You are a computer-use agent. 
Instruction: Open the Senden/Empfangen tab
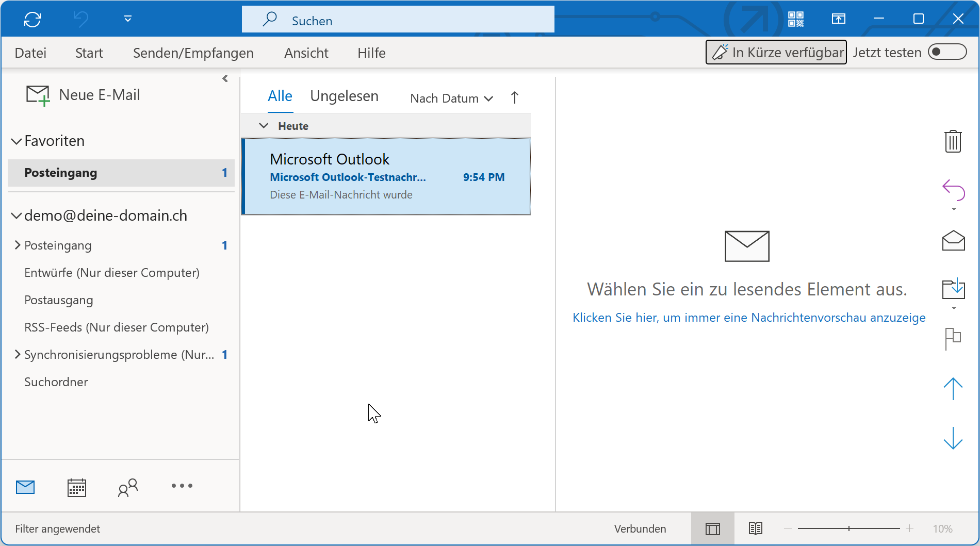tap(193, 53)
